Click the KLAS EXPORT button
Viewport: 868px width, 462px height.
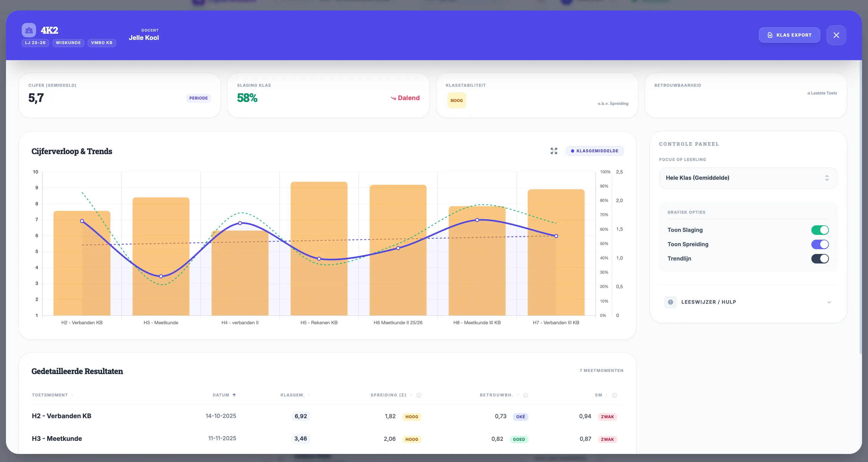[x=790, y=35]
